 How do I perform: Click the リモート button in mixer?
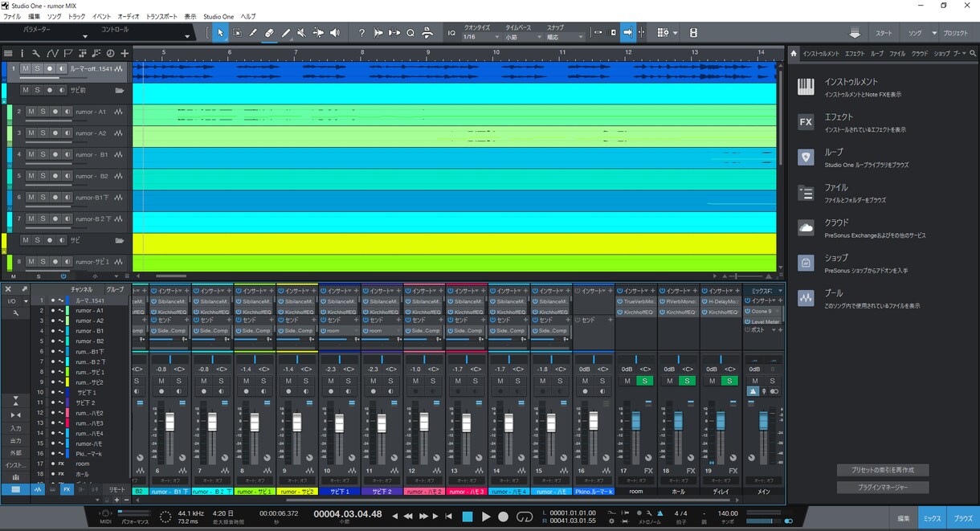click(117, 489)
